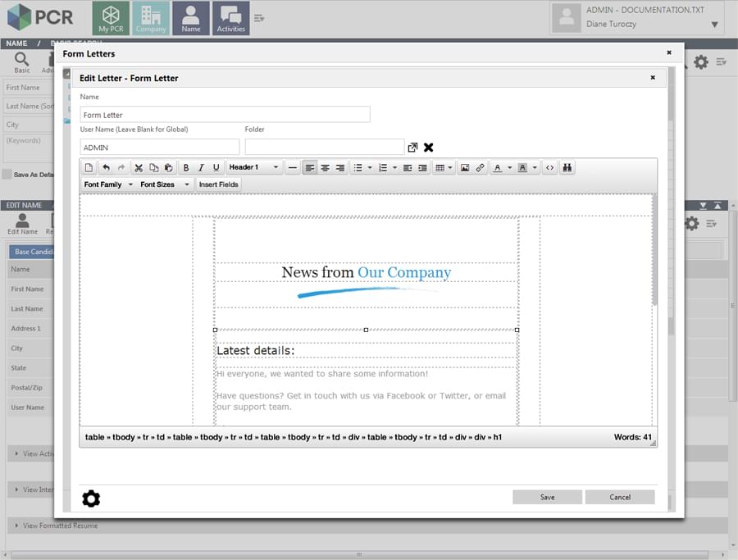This screenshot has width=738, height=560.
Task: Open the Font Sizes dropdown
Action: pos(165,184)
